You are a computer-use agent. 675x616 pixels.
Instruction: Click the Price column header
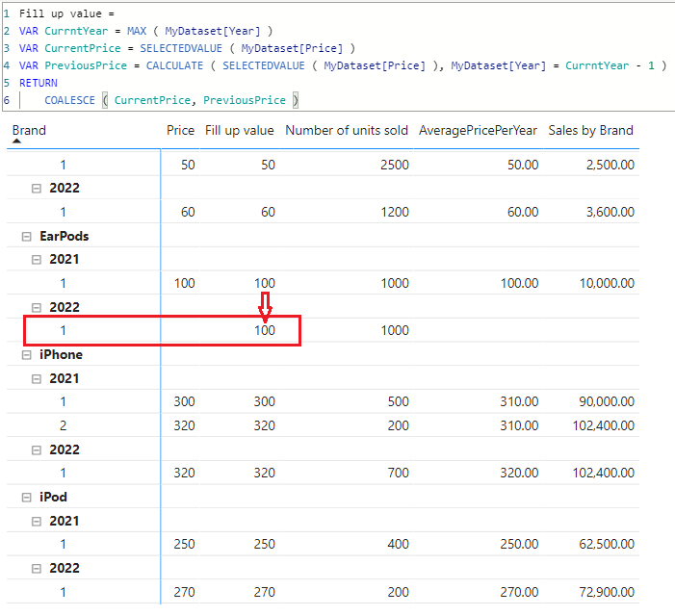click(x=180, y=130)
